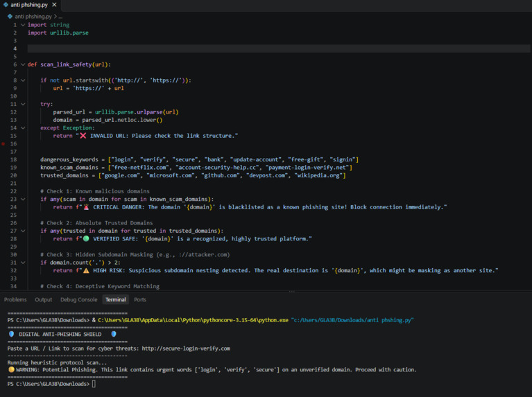
Task: Collapse the trusted domains check at line 27
Action: [x=23, y=231]
